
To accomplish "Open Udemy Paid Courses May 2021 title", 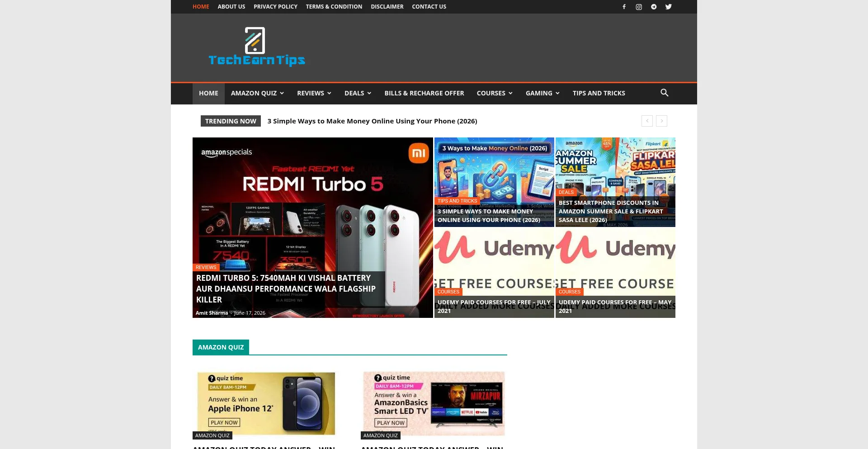I will pos(615,307).
